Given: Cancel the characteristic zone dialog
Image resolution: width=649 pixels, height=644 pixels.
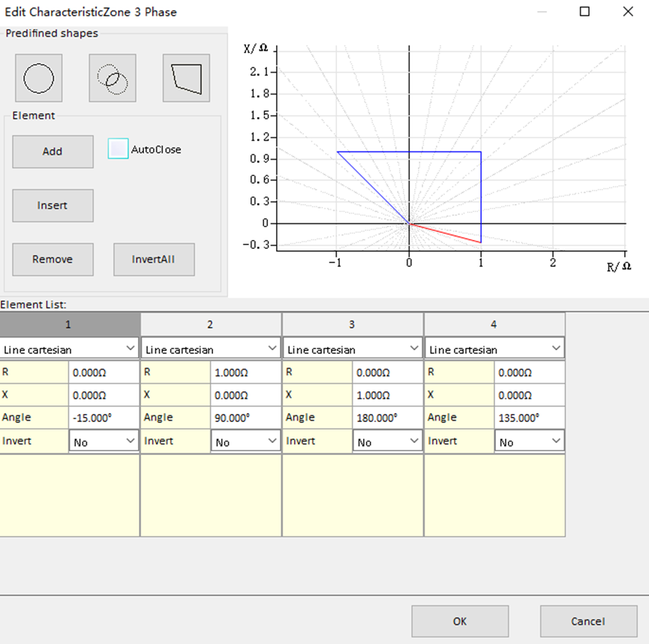Looking at the screenshot, I should click(587, 621).
